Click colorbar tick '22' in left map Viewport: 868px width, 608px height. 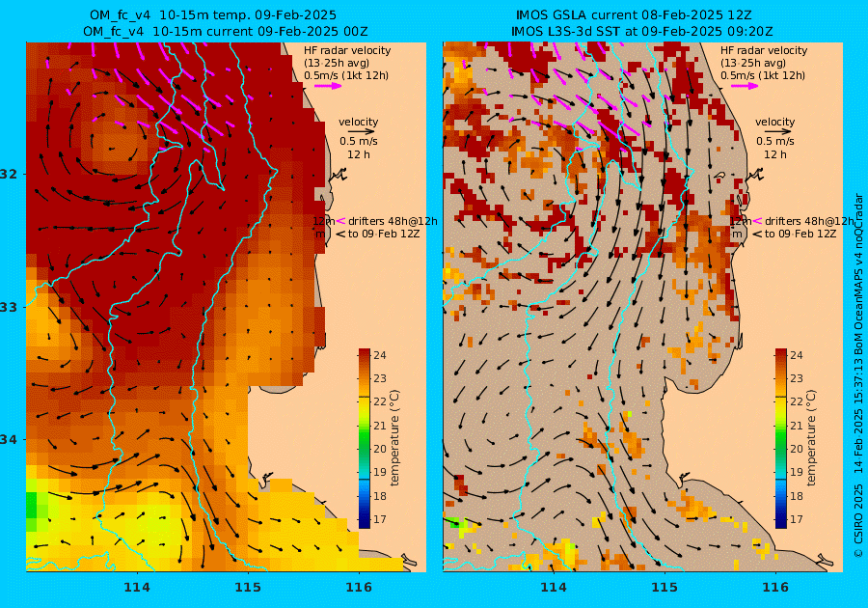[x=380, y=401]
